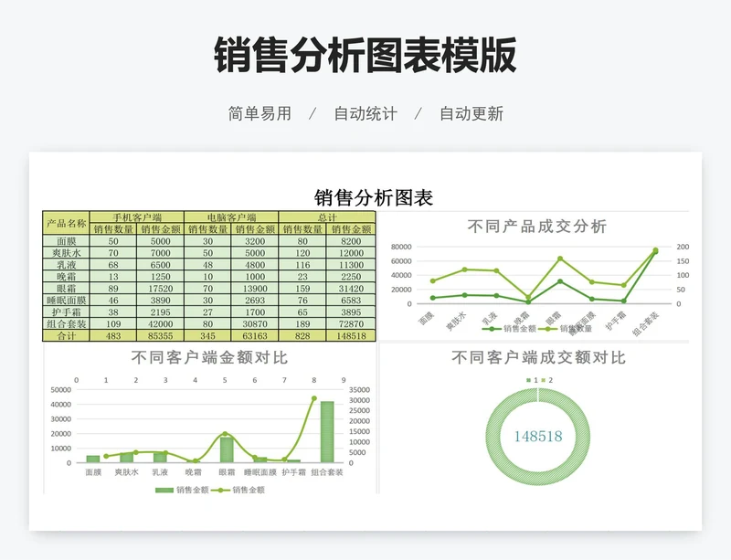Click the chart title 不同客户端成交额对比
This screenshot has width=731, height=560.
coord(538,357)
